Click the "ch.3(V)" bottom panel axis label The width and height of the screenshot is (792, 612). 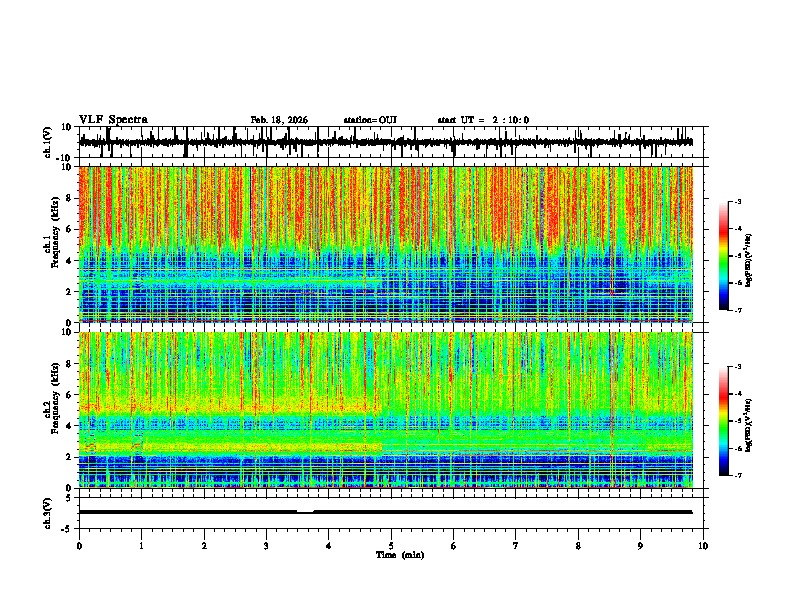tap(48, 513)
